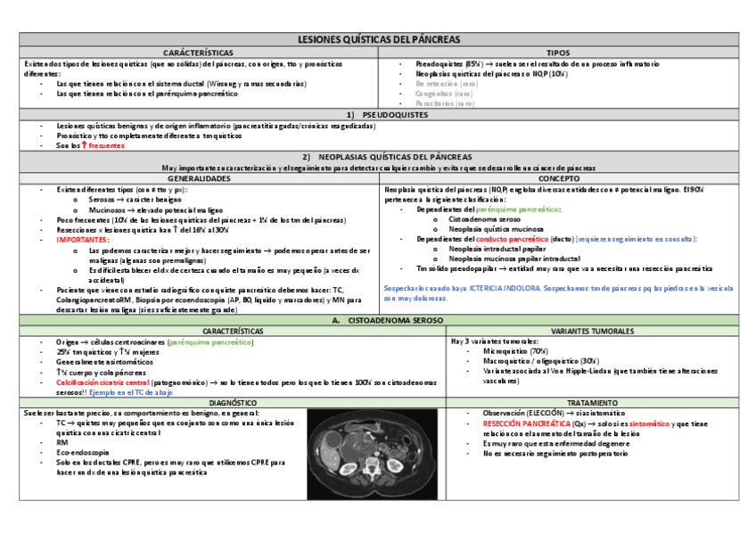Click the bullet "Eco-endoscopia"
This screenshot has width=756, height=534.
pos(82,453)
